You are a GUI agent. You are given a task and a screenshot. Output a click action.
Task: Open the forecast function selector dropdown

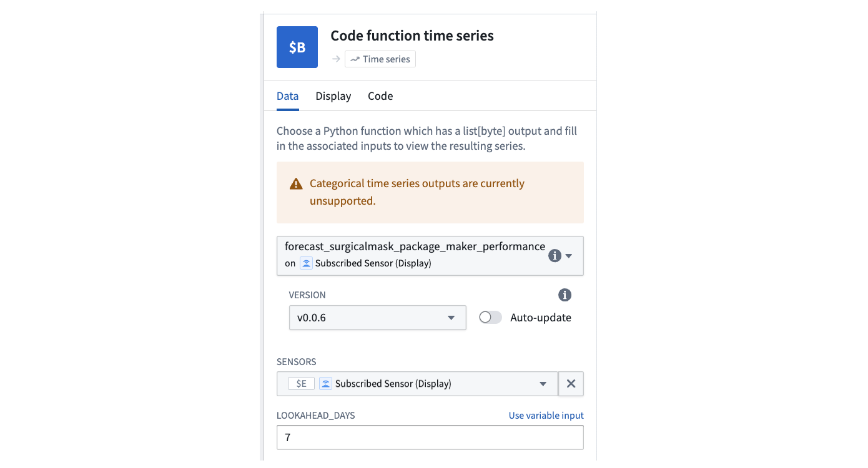(568, 256)
